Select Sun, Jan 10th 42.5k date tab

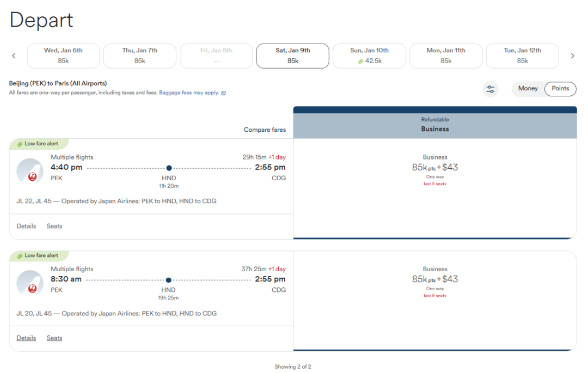pos(369,56)
